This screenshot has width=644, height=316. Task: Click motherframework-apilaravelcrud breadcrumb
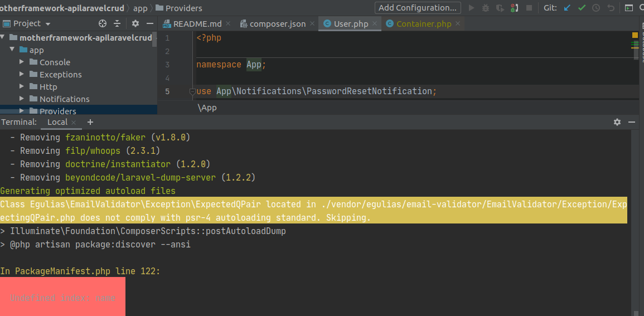[62, 8]
